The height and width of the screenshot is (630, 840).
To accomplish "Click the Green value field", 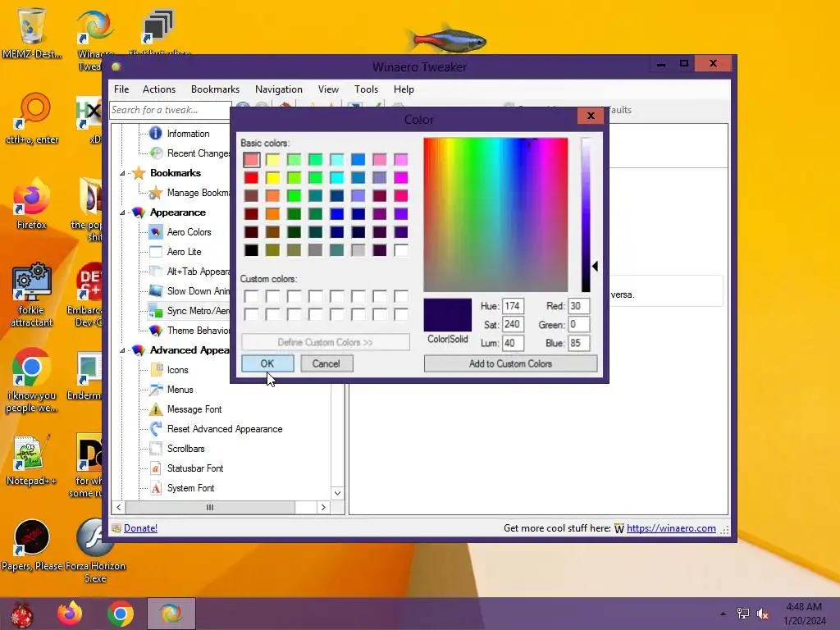I will coord(579,325).
